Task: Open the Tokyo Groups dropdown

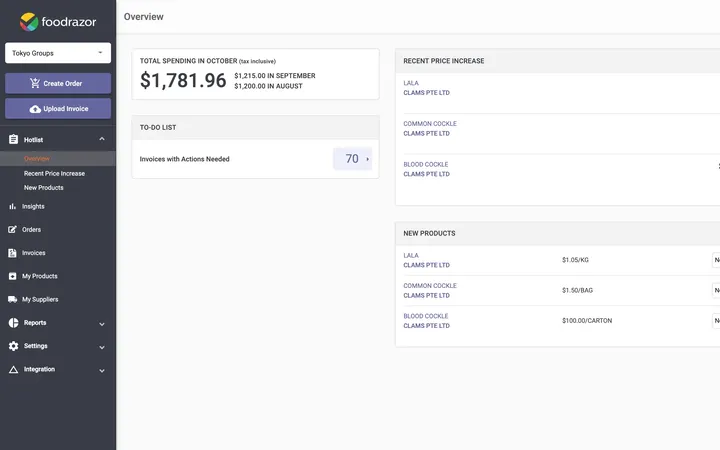Action: (x=58, y=53)
